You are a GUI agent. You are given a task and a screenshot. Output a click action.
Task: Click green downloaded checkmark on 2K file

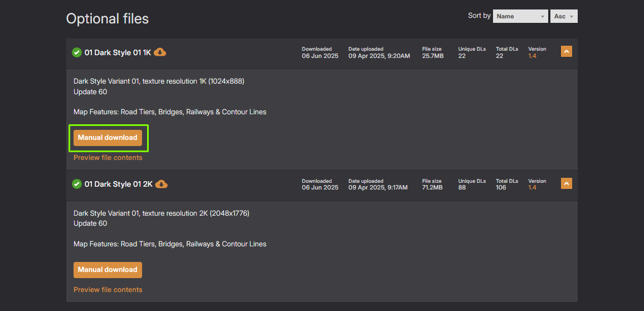(77, 184)
